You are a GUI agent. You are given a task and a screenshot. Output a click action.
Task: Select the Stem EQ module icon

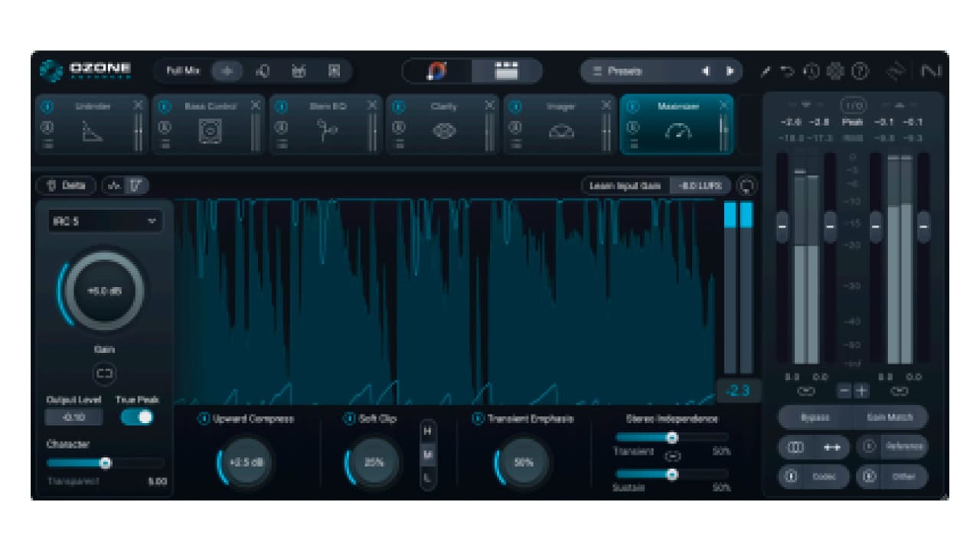(327, 132)
